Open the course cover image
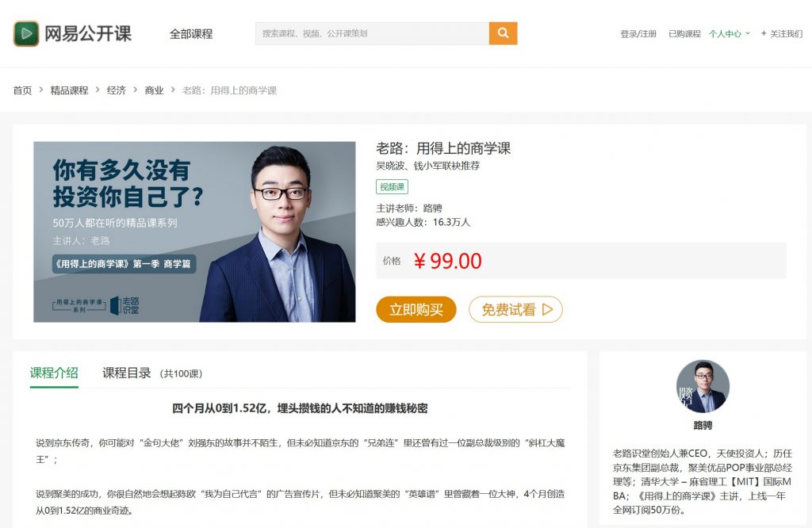This screenshot has width=812, height=528. [x=193, y=232]
